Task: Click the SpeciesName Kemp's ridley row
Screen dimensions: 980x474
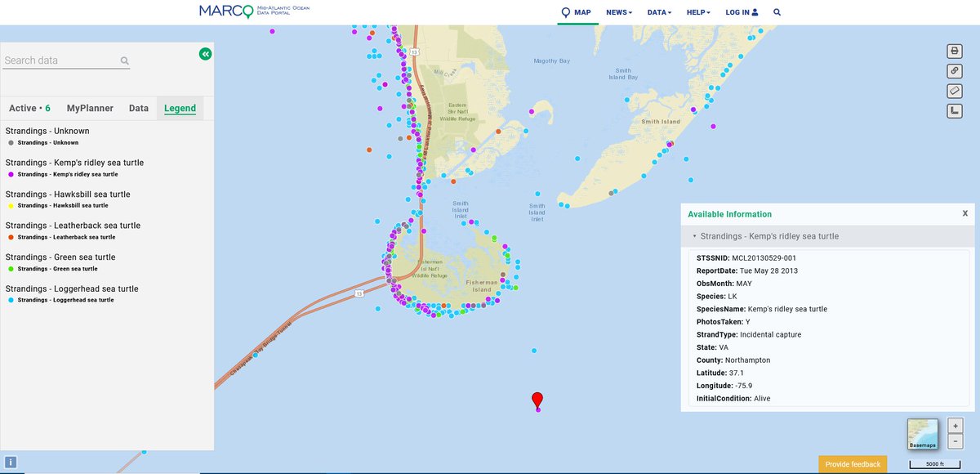Action: click(x=761, y=309)
